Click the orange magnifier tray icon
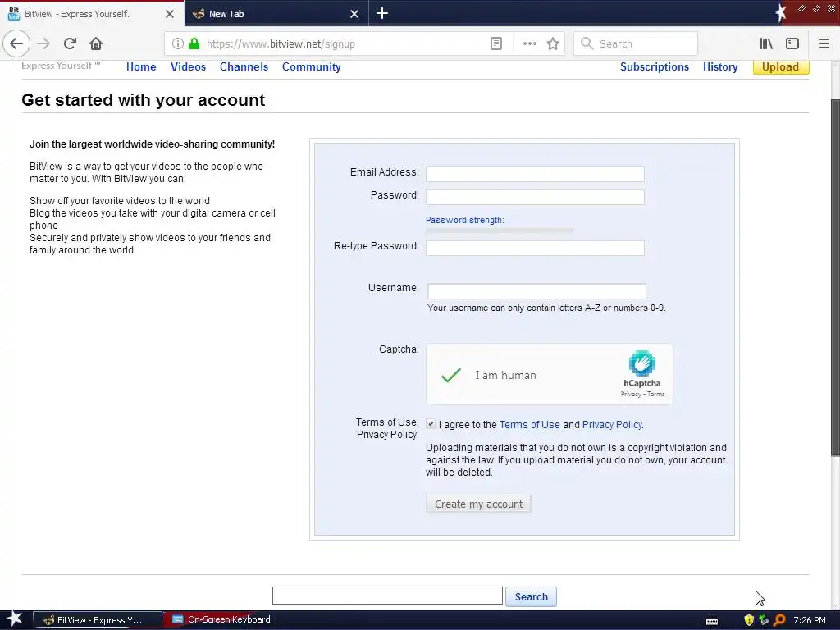 coord(779,620)
